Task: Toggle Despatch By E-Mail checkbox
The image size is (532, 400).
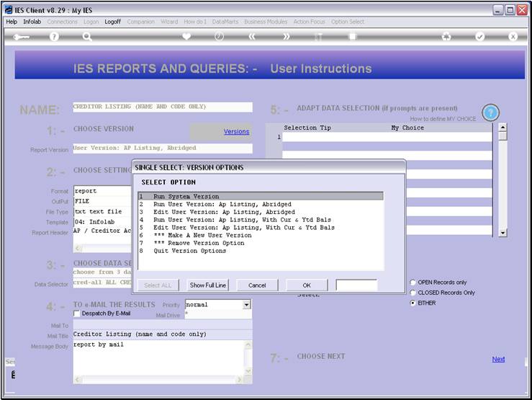Action: 77,314
